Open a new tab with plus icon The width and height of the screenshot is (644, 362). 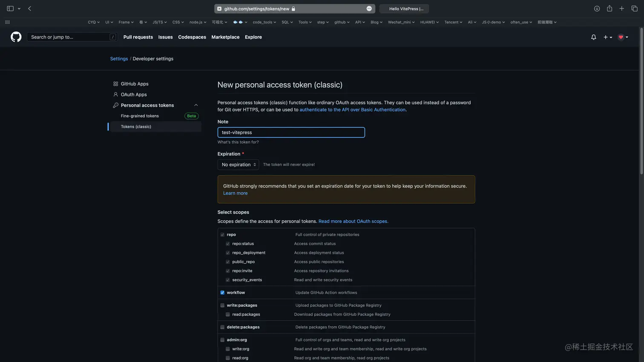622,9
